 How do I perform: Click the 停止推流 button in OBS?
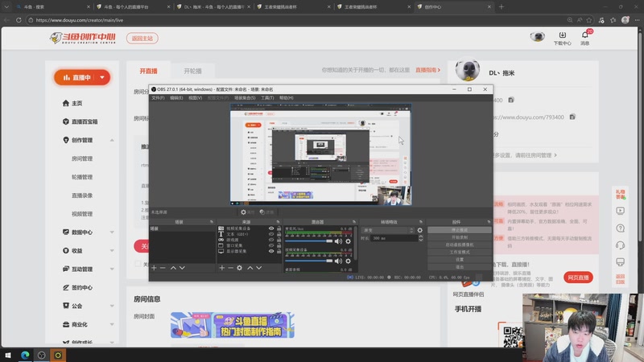click(x=459, y=230)
